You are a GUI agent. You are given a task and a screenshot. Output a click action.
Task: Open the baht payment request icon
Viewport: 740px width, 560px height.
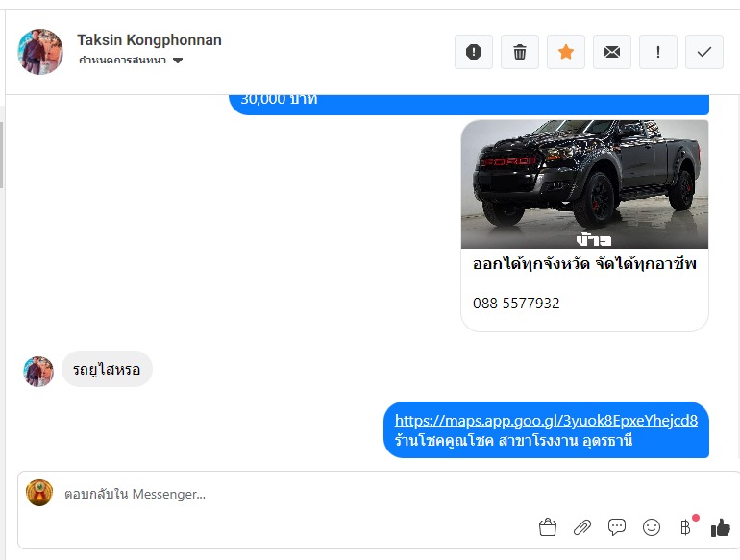686,527
